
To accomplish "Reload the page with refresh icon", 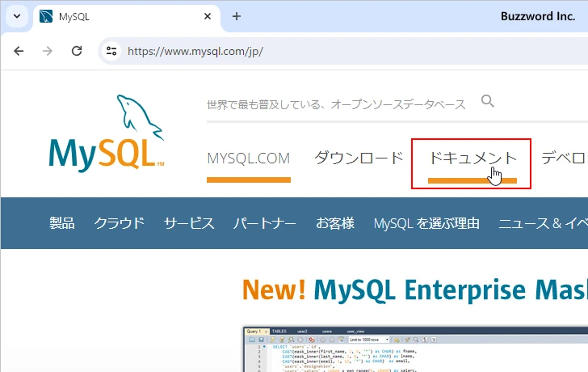I will pos(77,51).
